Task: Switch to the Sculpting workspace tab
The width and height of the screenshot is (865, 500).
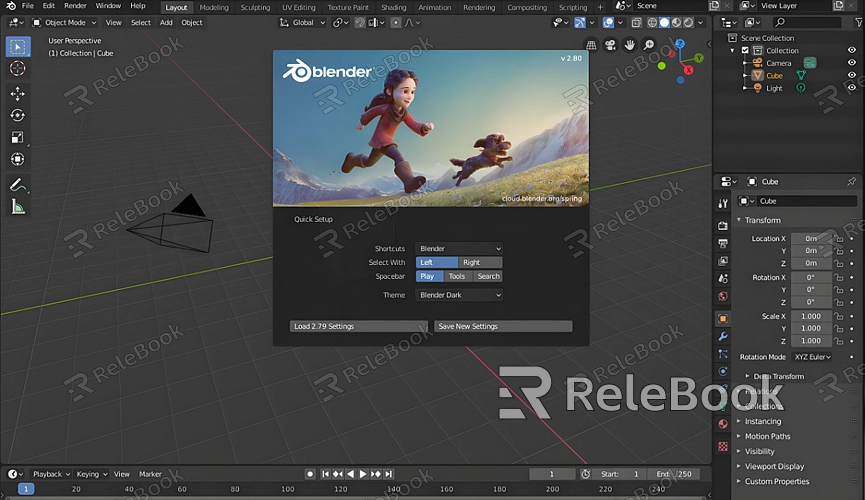Action: [255, 7]
